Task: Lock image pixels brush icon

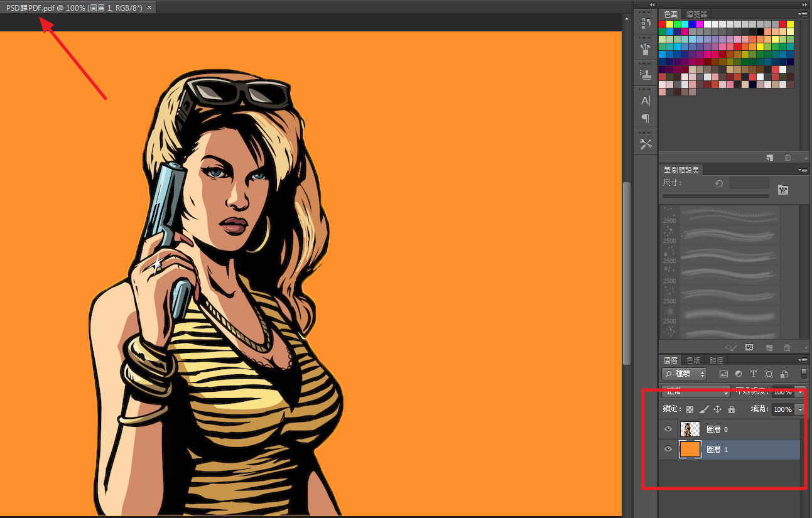Action: point(704,409)
